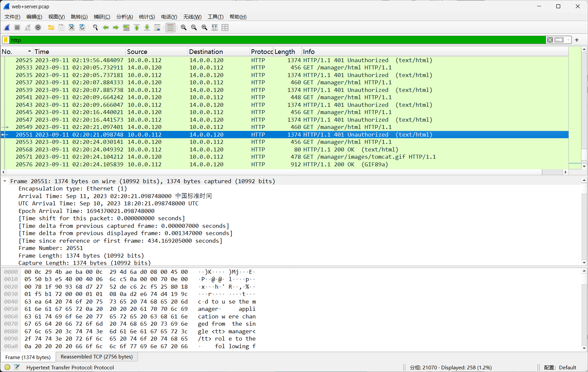Reload this capture file icon
Viewport: 588px width, 372px height.
pyautogui.click(x=82, y=27)
